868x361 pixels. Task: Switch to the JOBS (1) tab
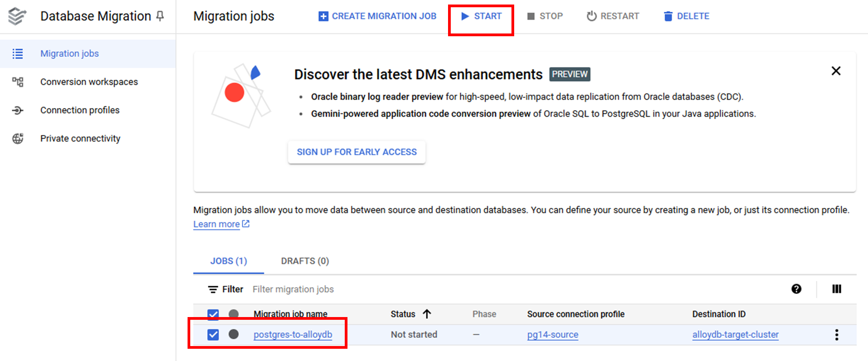228,261
